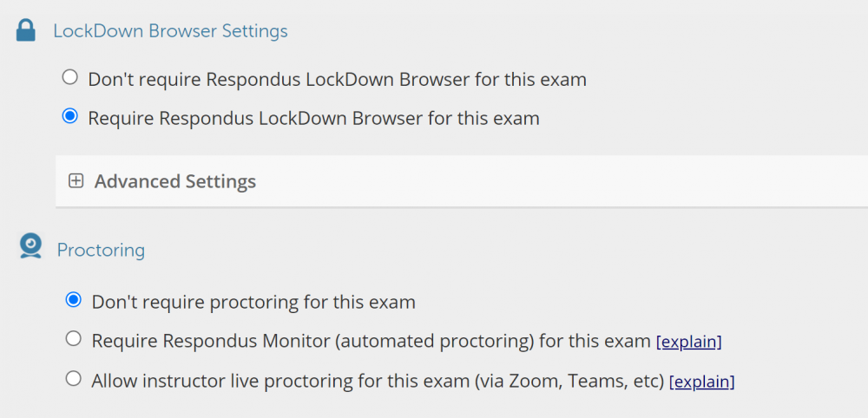Select the "Don't require Respondus LockDown Browser" radio button
The height and width of the screenshot is (418, 868).
click(70, 78)
